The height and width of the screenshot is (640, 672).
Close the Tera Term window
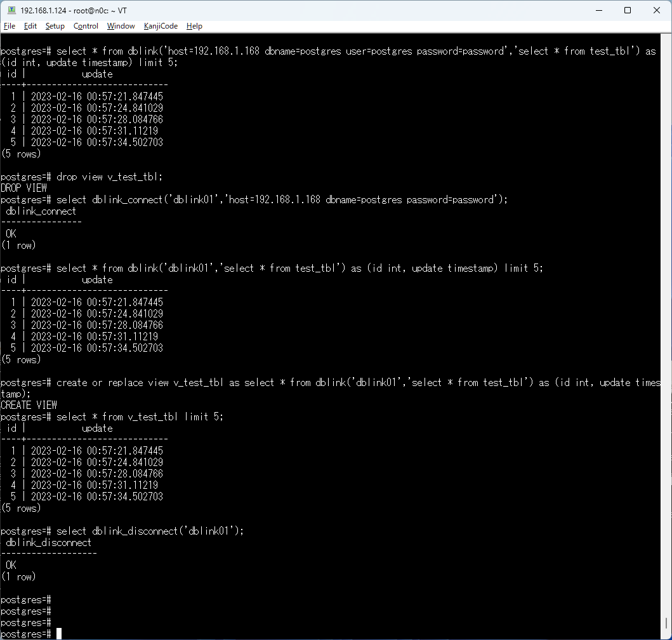click(657, 10)
